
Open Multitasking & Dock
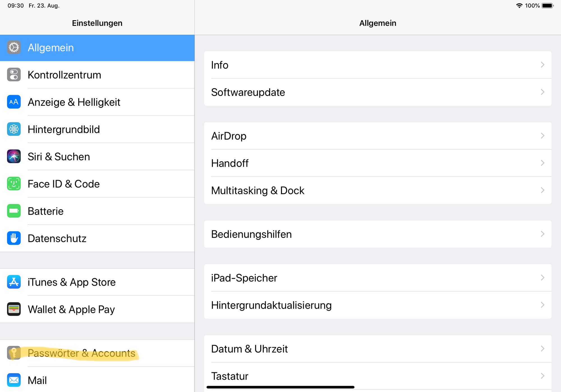pos(378,190)
